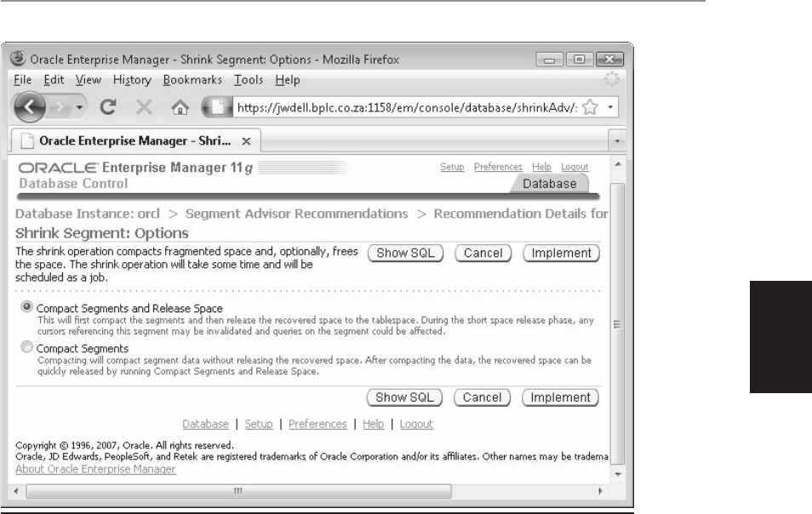Click the URL address field
Image resolution: width=812 pixels, height=514 pixels.
[x=407, y=108]
